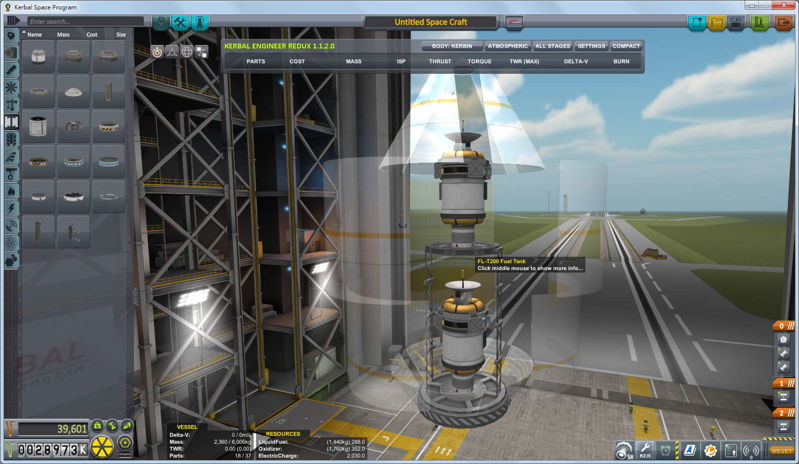
Task: Pick the white cylindrical tank part thumbnail
Action: (38, 126)
